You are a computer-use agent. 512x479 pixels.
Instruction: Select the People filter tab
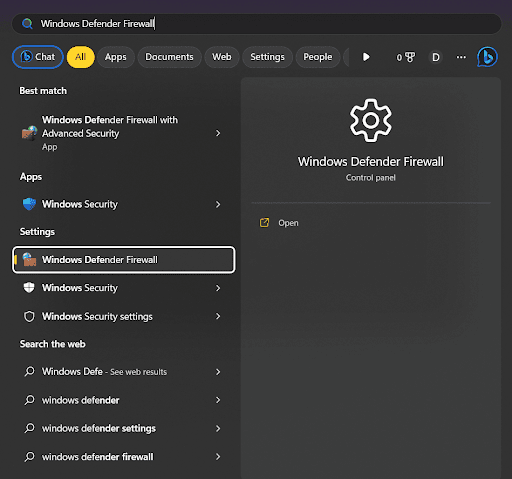click(318, 57)
